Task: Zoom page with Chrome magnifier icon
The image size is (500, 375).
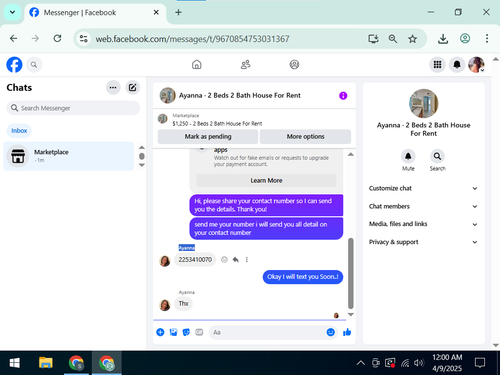Action: [x=393, y=39]
